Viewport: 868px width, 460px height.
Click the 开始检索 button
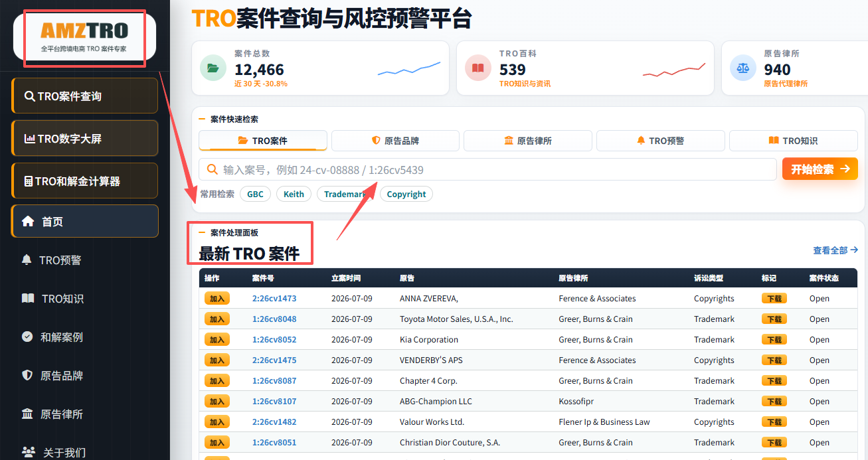[x=820, y=169]
